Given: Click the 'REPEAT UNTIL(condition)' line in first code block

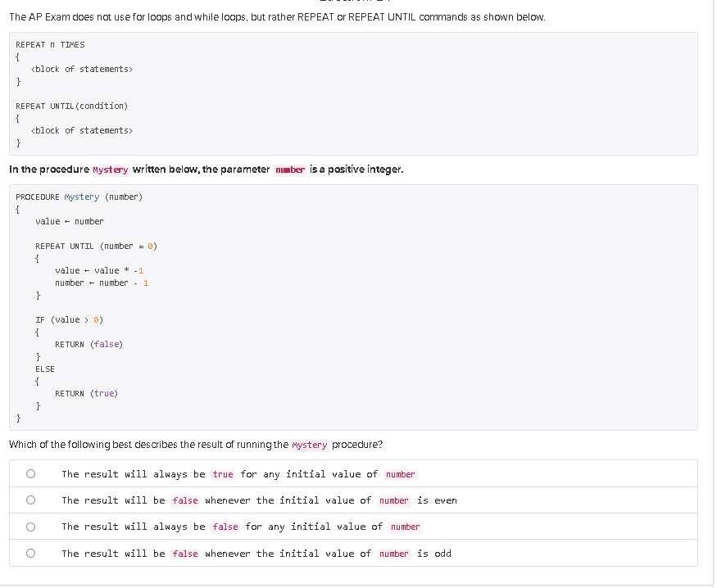Looking at the screenshot, I should pyautogui.click(x=72, y=106).
